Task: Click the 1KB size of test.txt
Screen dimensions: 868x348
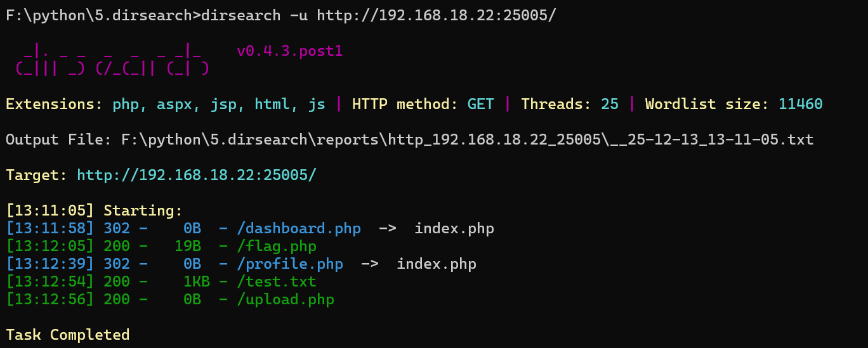Action: (197, 281)
